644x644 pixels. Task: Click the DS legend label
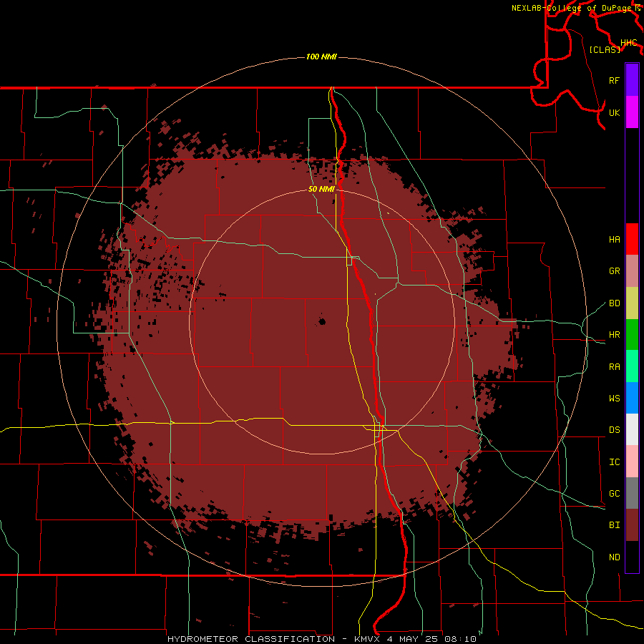click(614, 430)
